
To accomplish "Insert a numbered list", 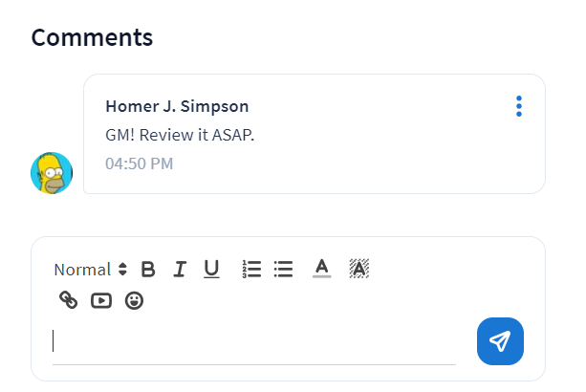I will 251,270.
